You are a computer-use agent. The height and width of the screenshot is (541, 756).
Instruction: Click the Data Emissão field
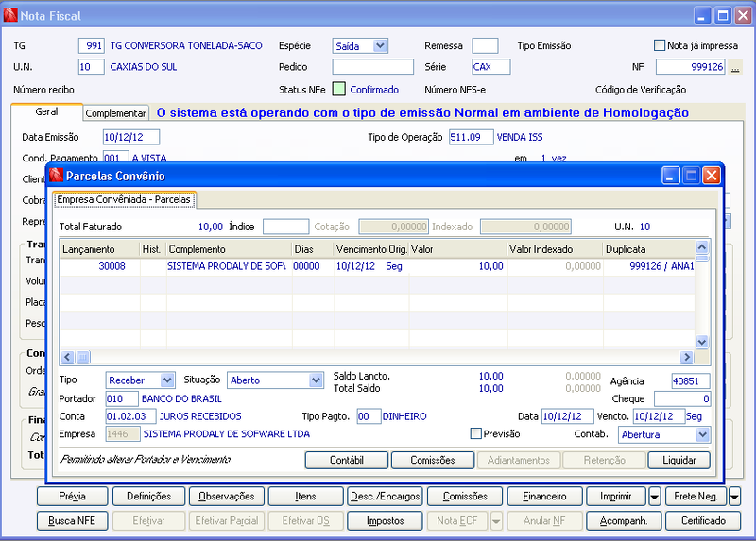click(131, 137)
